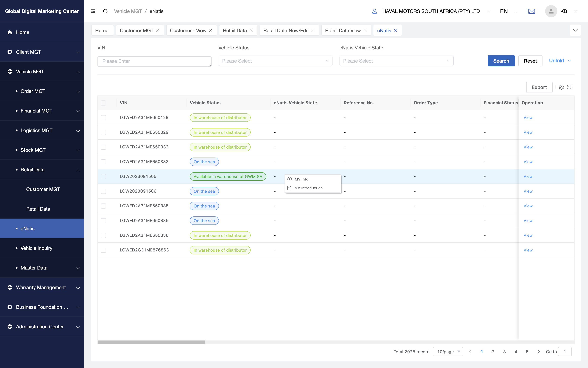The width and height of the screenshot is (588, 368).
Task: Click the refresh page icon
Action: pos(105,11)
